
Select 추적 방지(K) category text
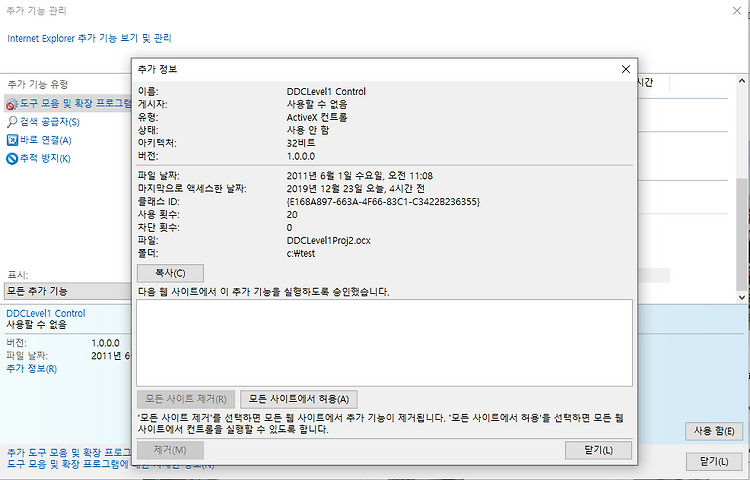point(45,158)
